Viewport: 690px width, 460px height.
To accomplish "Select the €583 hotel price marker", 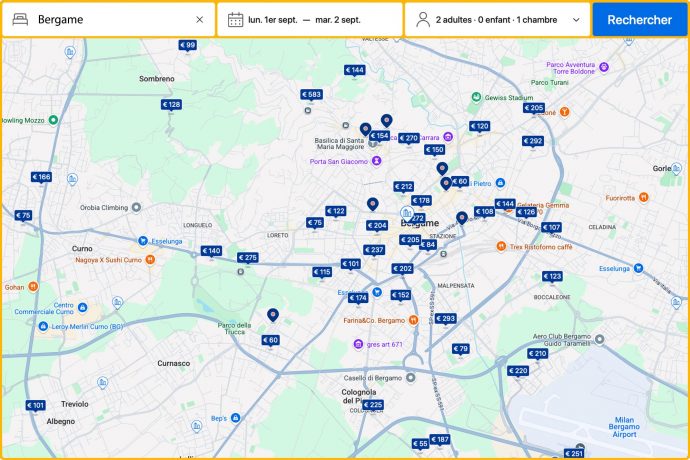I will [312, 95].
